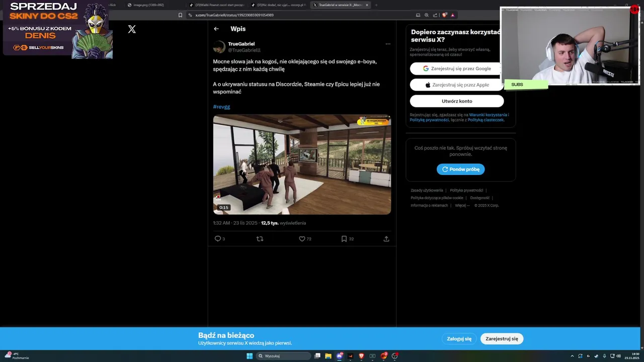The image size is (644, 362).
Task: Open Discord from the taskbar
Action: pos(340,356)
